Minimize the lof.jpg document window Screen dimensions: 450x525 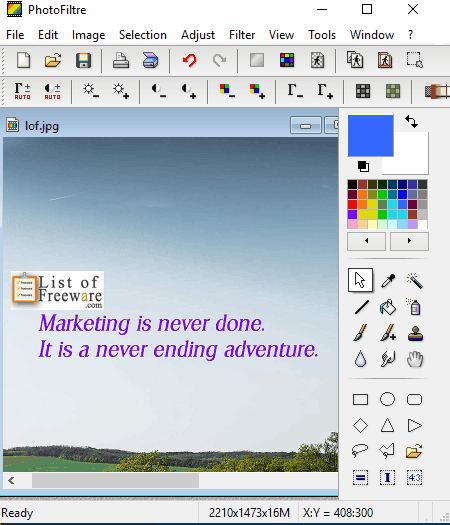pos(306,126)
